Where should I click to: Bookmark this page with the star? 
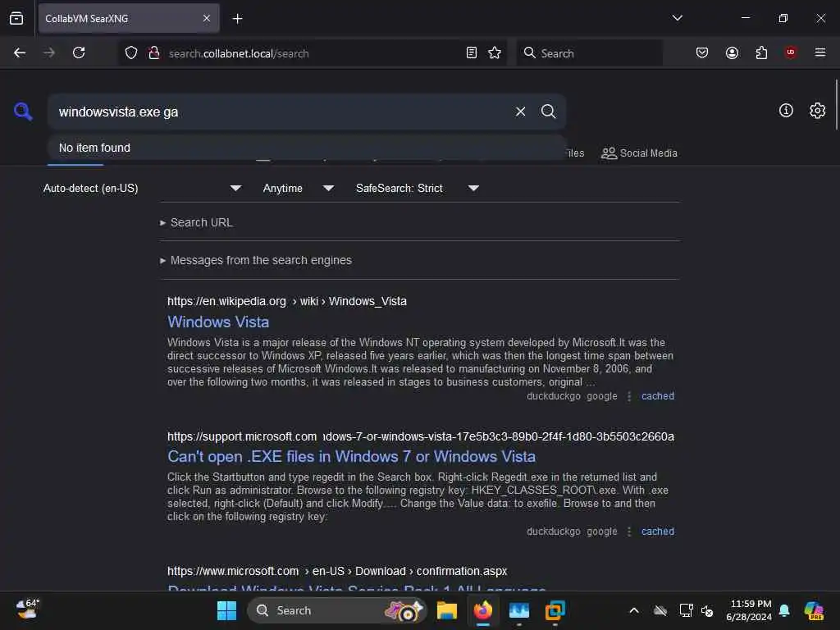(495, 52)
